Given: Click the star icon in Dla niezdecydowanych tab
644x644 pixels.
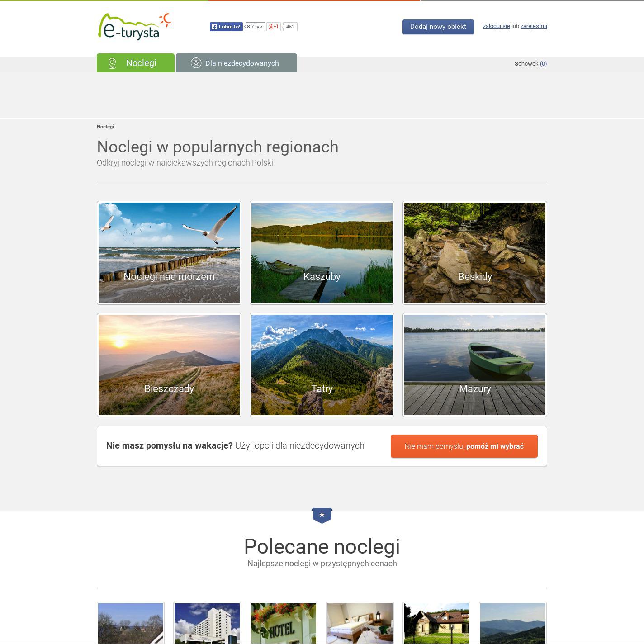Looking at the screenshot, I should [x=196, y=63].
